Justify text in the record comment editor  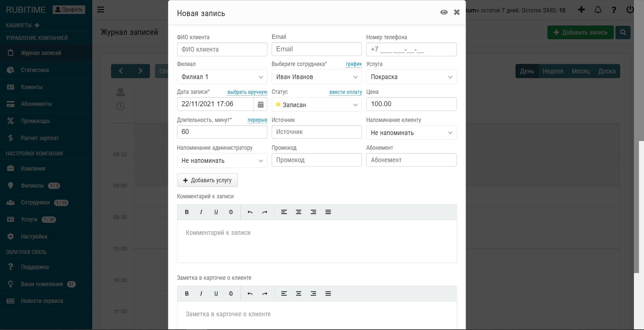pos(328,212)
